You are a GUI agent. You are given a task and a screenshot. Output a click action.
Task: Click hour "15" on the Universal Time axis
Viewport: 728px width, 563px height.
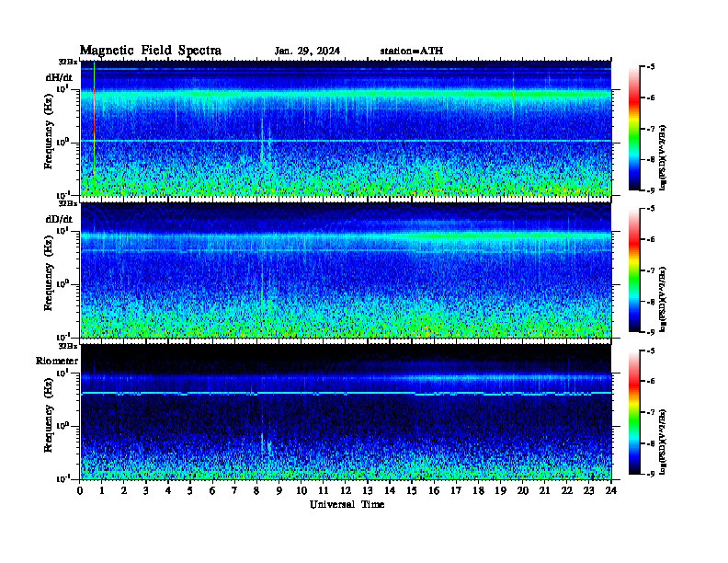click(412, 491)
